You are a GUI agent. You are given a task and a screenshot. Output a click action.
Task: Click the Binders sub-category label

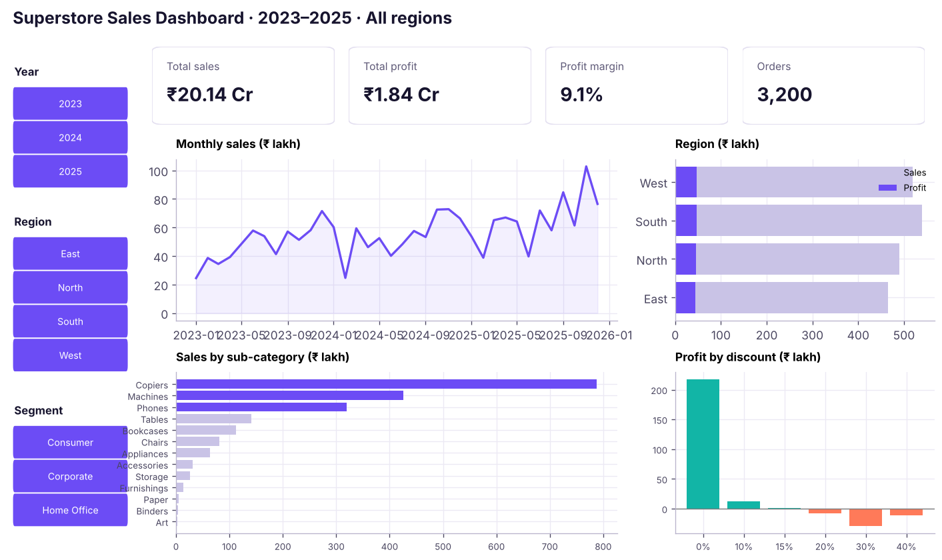point(152,511)
